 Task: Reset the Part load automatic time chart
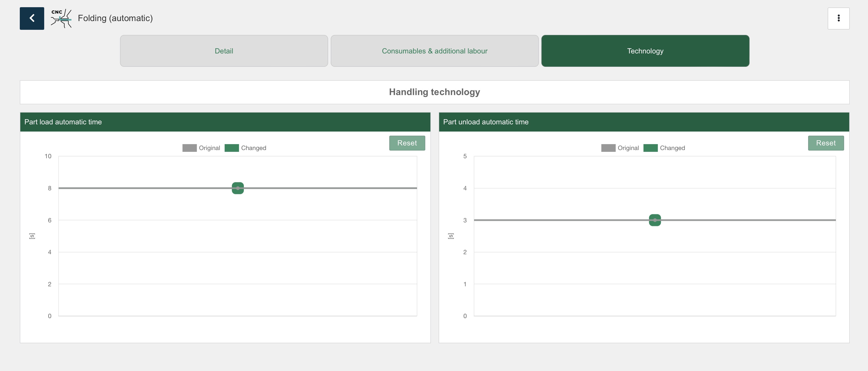click(407, 143)
